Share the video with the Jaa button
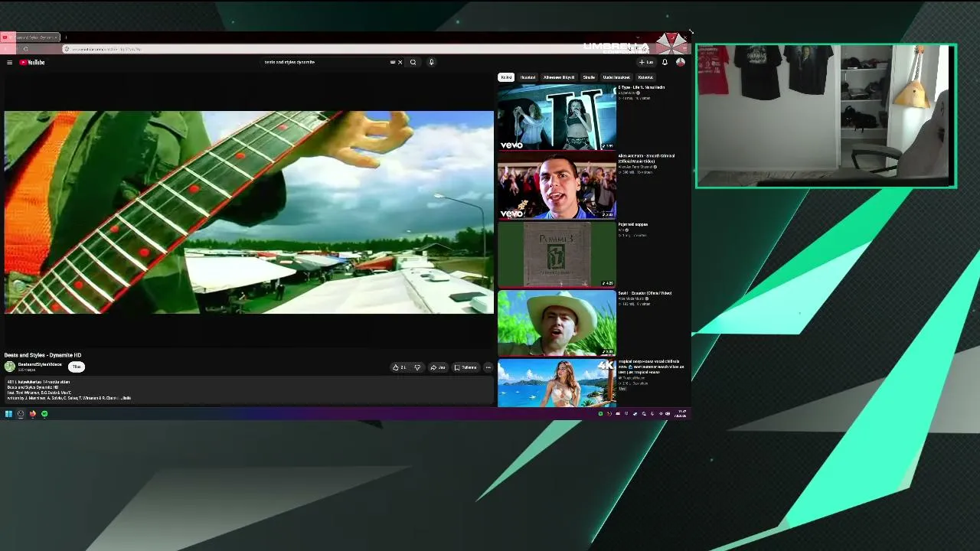This screenshot has height=551, width=980. [438, 367]
